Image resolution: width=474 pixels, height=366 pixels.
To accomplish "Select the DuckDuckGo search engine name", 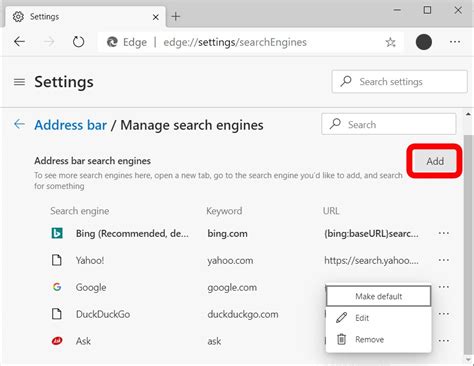I will click(103, 314).
